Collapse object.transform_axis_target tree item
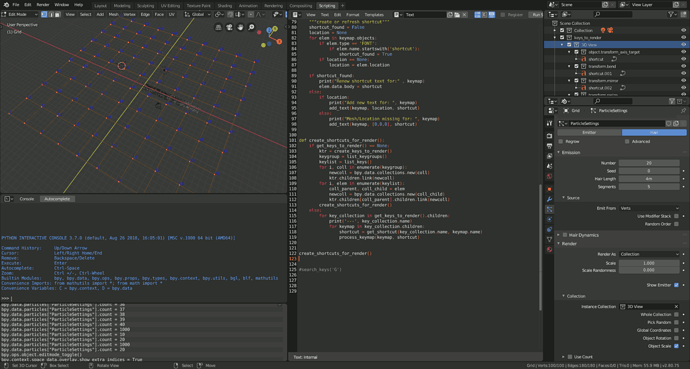Image resolution: width=690 pixels, height=369 pixels. (x=569, y=52)
